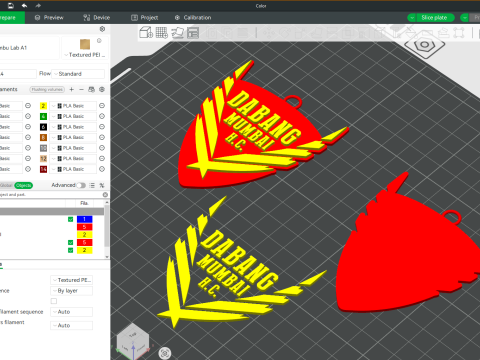This screenshot has height=360, width=480.
Task: Open the lowest Auto dropdown in plate settings
Action: click(71, 325)
